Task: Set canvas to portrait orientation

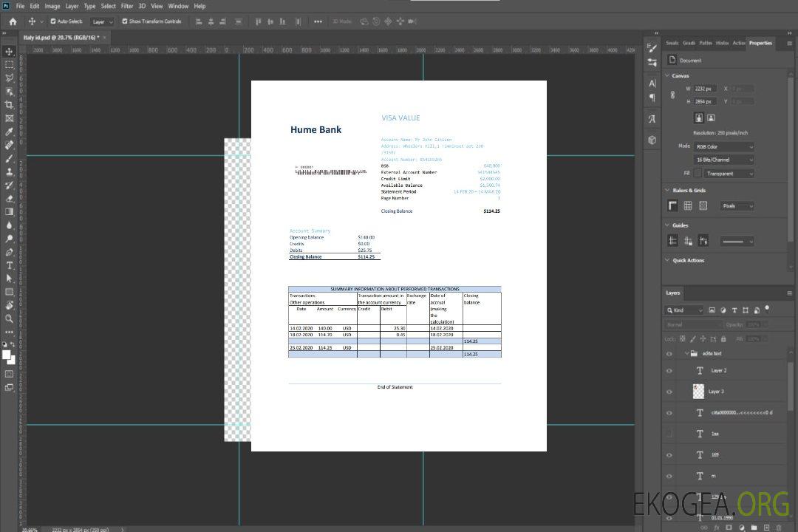Action: click(x=699, y=118)
